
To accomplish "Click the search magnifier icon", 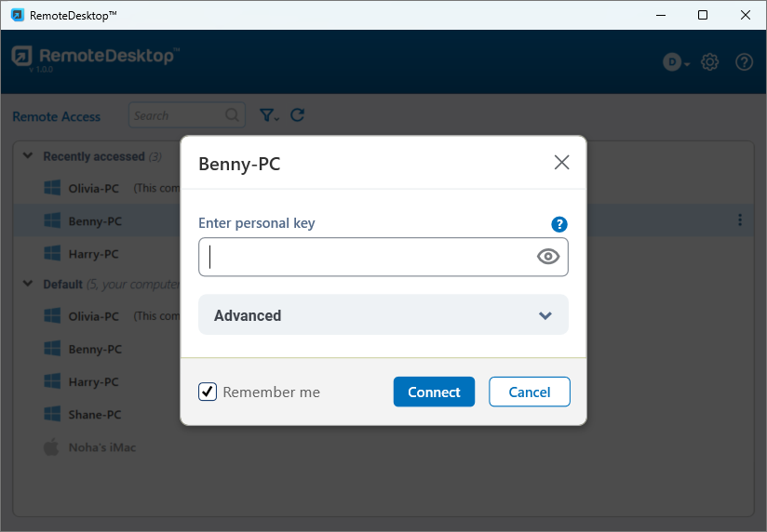I will (x=232, y=116).
